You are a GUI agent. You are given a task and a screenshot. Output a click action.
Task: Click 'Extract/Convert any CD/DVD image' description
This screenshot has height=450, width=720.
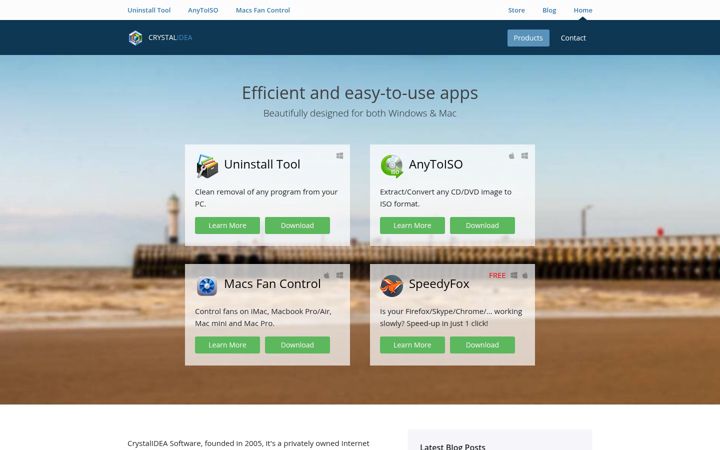(x=445, y=198)
